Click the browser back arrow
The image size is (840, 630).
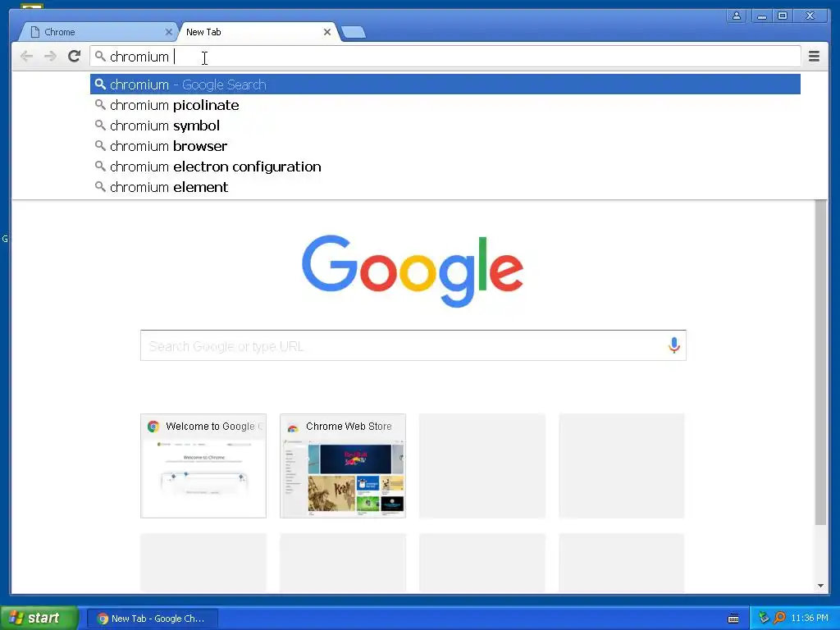(26, 57)
